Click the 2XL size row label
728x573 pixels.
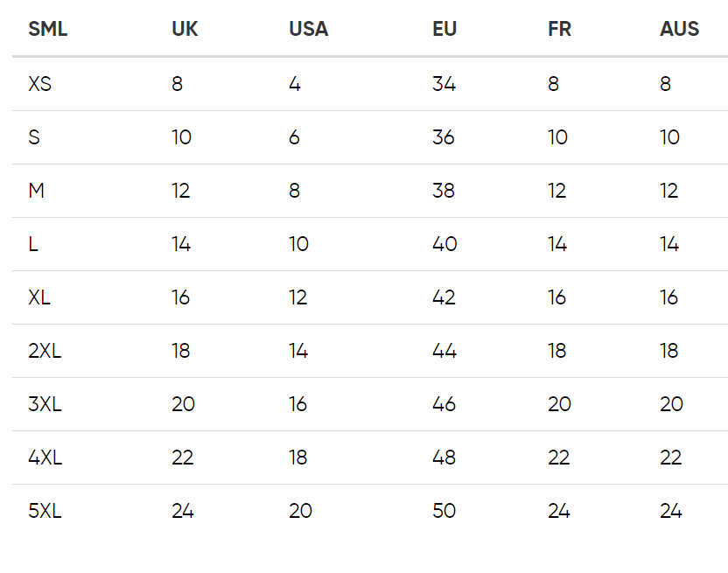coord(45,351)
